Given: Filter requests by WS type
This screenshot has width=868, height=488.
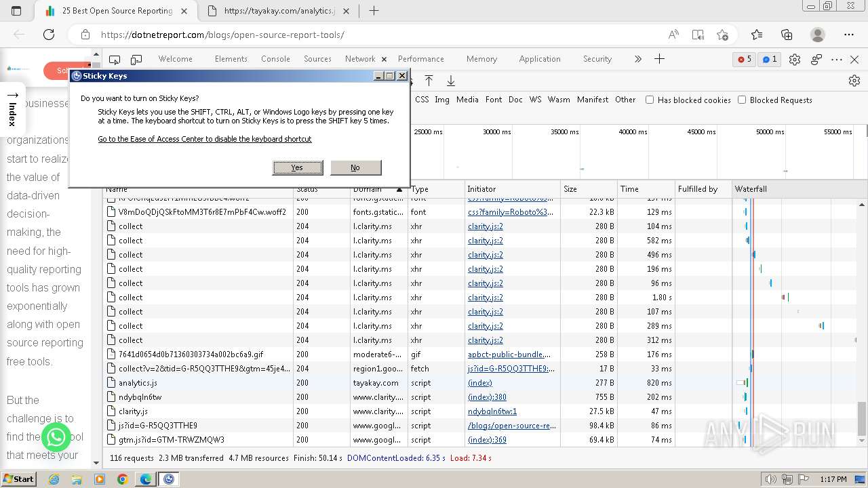Looking at the screenshot, I should 536,100.
